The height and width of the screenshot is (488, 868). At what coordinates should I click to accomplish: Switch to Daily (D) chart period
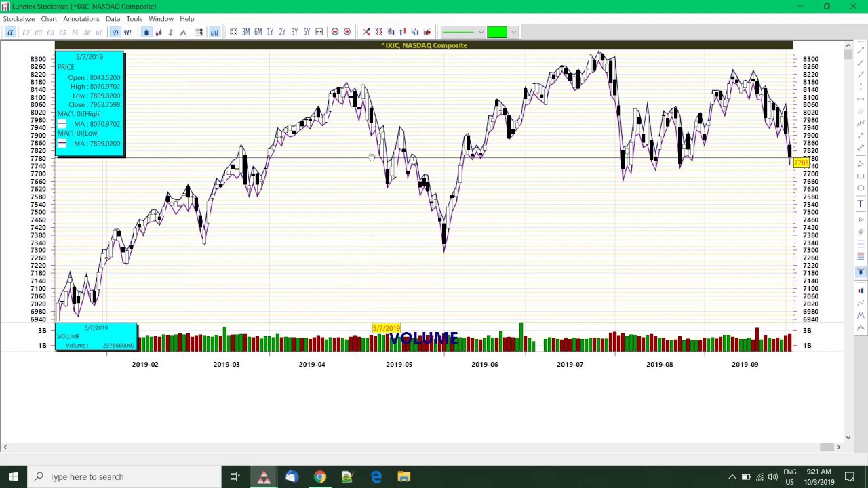[115, 32]
